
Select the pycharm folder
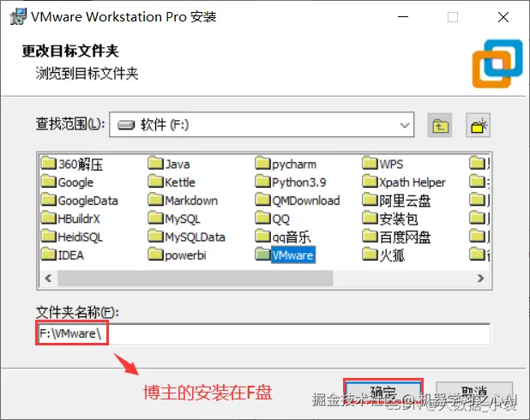coord(286,165)
